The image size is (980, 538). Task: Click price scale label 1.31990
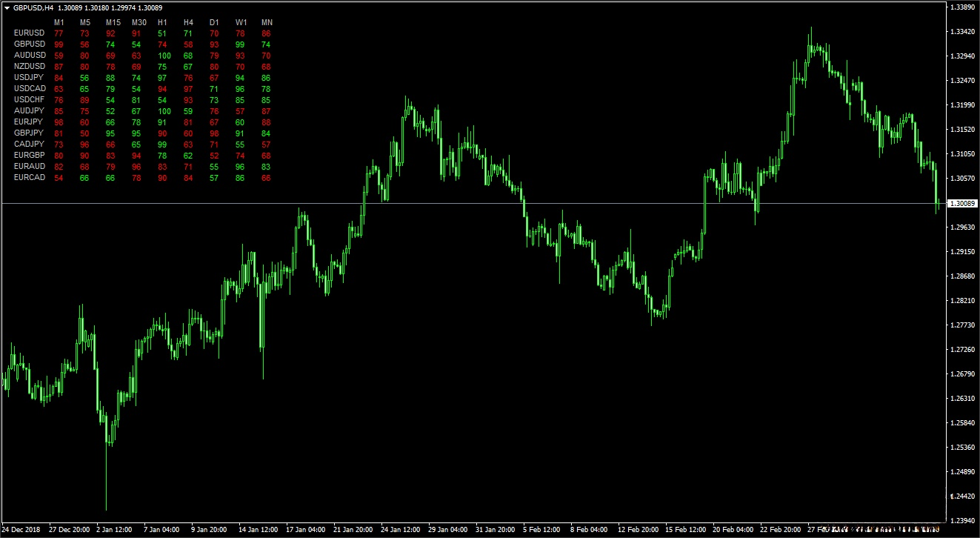click(x=963, y=105)
